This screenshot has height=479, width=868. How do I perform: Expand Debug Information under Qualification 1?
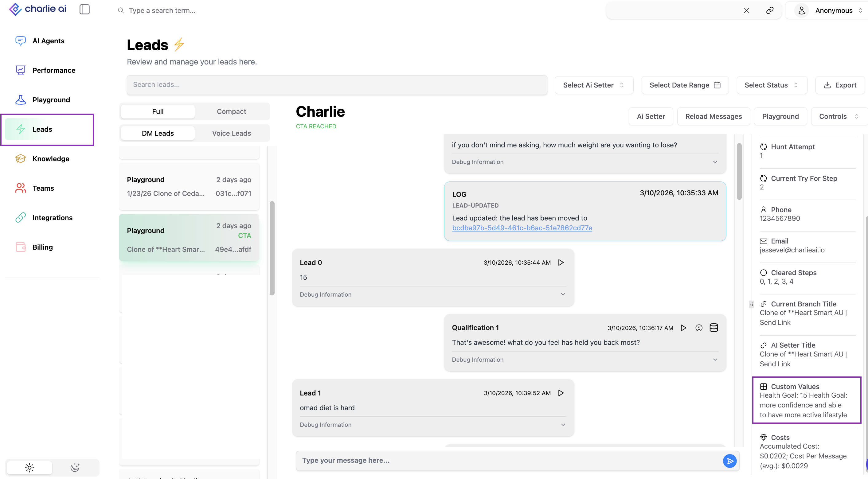click(585, 360)
